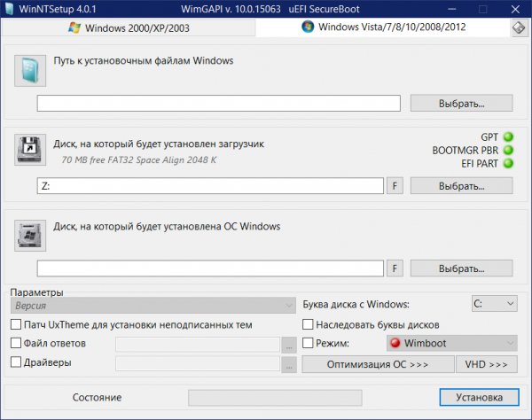Expand the Wimboot mode dropdown
532x420 pixels.
(452, 343)
